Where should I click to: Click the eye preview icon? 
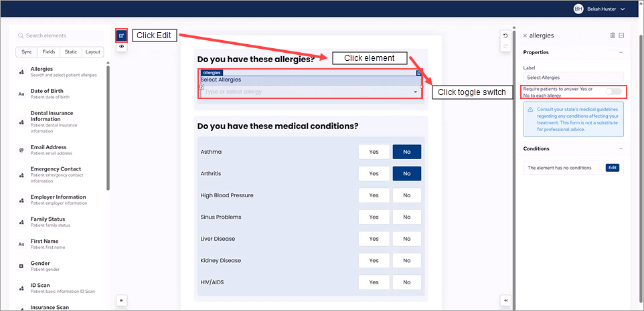coord(121,47)
